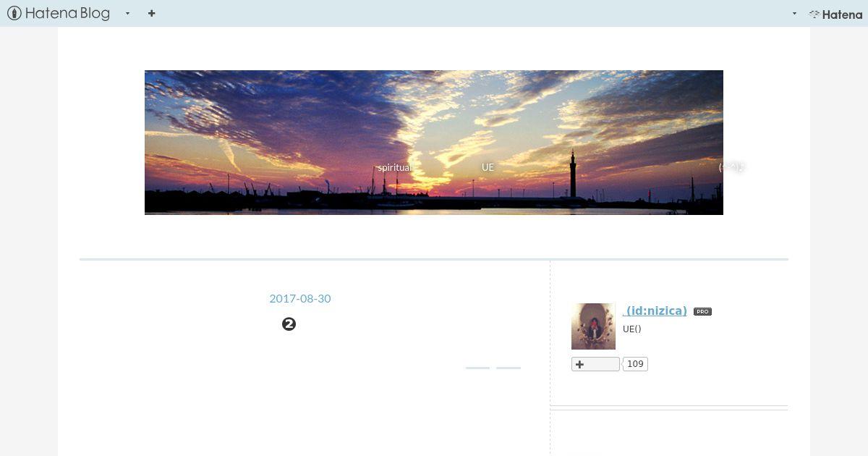This screenshot has width=868, height=456.
Task: Click the plus subscribe button under avatar
Action: (x=595, y=364)
